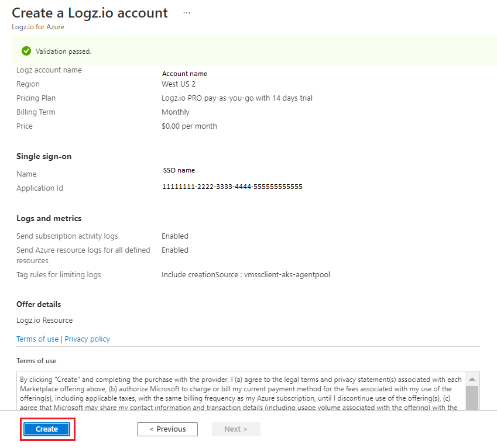
Task: Click the 'Logs and metrics' section heading
Action: click(49, 219)
